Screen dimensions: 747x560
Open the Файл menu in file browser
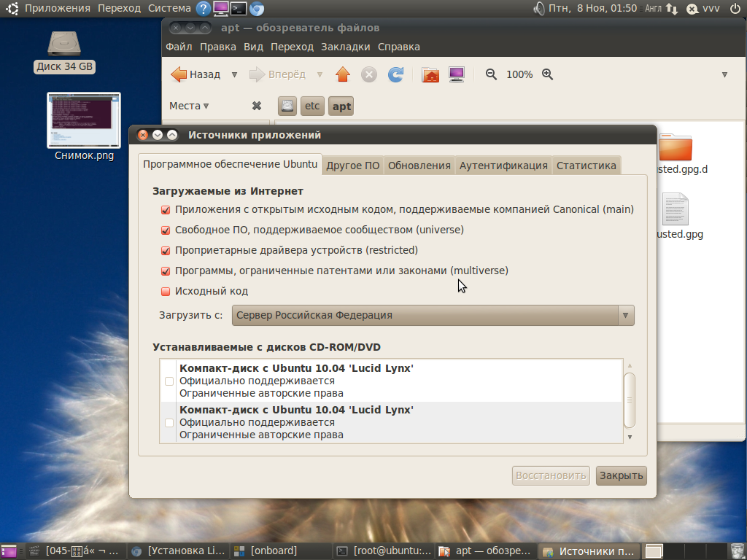179,47
